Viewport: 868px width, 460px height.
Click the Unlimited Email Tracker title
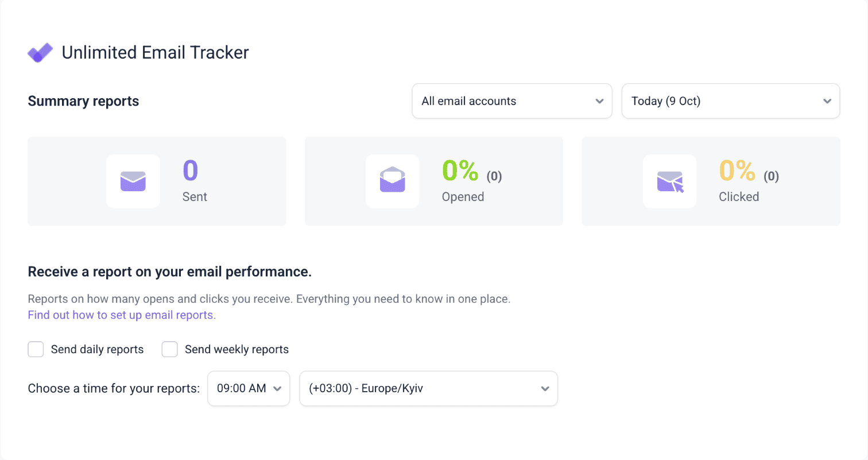coord(155,53)
